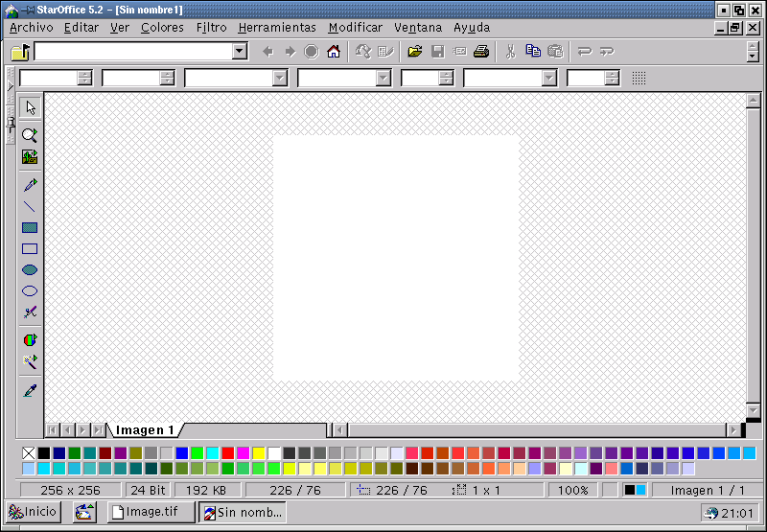Select the arrow selection tool
This screenshot has height=532, width=767.
(x=30, y=107)
